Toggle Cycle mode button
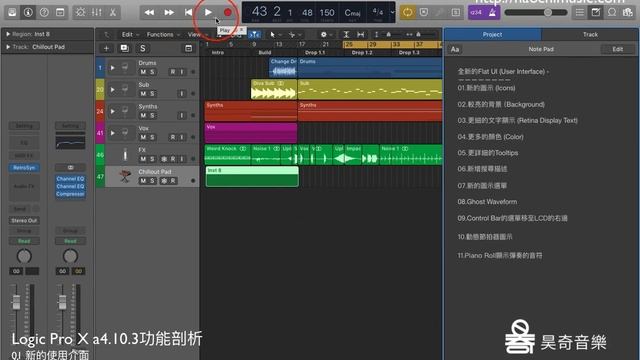 pos(407,12)
